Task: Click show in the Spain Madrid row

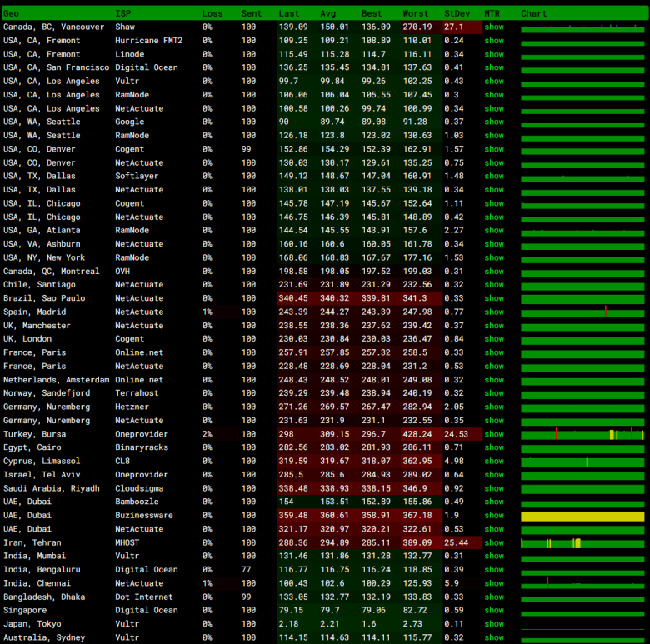Action: pos(494,312)
